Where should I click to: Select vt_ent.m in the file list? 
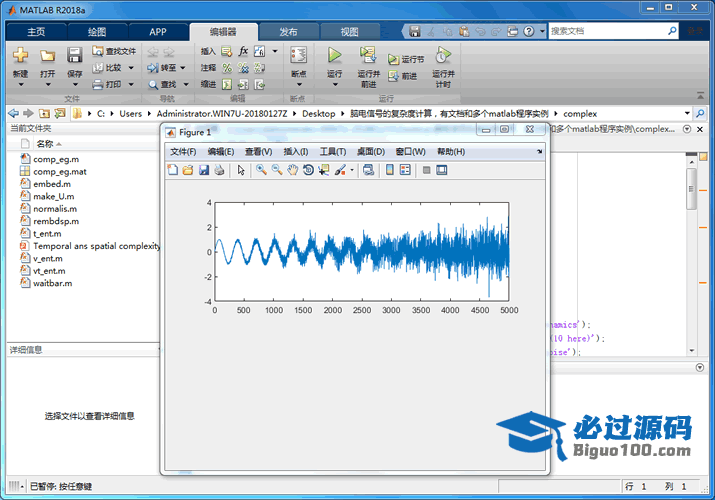[x=49, y=271]
